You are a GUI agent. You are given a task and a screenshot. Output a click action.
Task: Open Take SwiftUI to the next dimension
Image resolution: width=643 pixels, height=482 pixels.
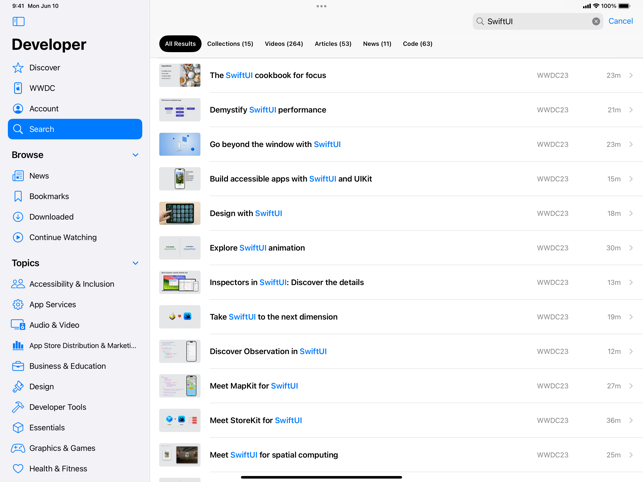[396, 317]
